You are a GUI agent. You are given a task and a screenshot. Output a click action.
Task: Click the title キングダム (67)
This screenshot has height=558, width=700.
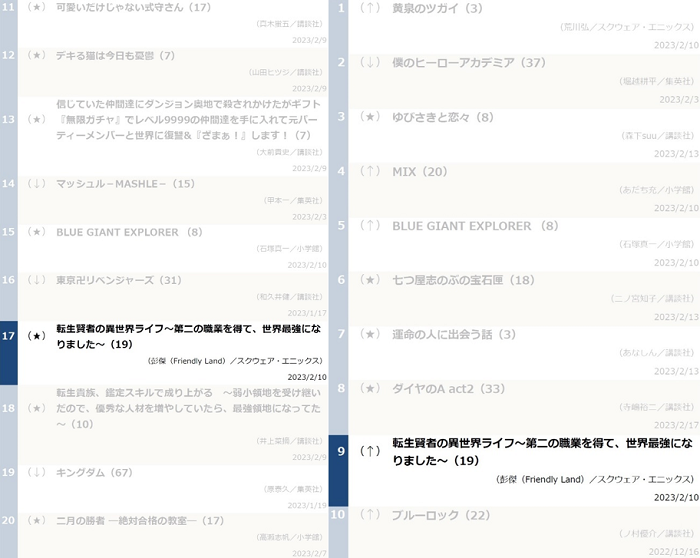[94, 473]
